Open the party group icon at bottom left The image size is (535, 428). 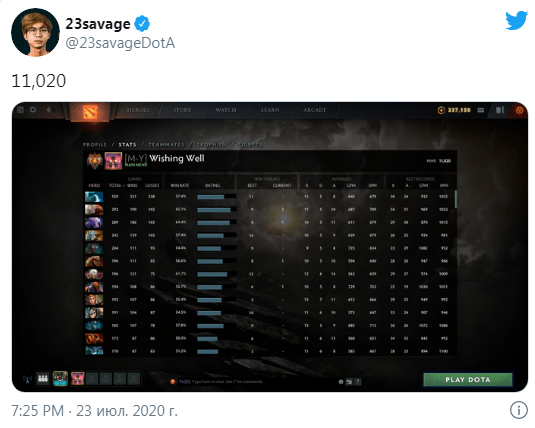pyautogui.click(x=43, y=379)
